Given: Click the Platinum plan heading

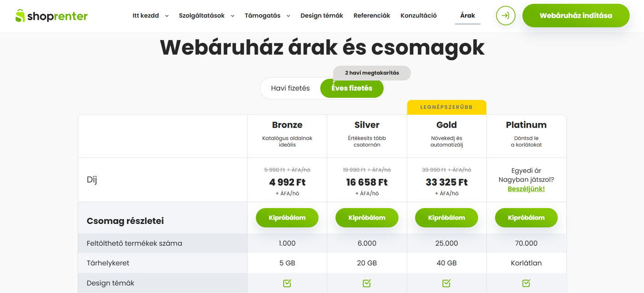Looking at the screenshot, I should 526,125.
